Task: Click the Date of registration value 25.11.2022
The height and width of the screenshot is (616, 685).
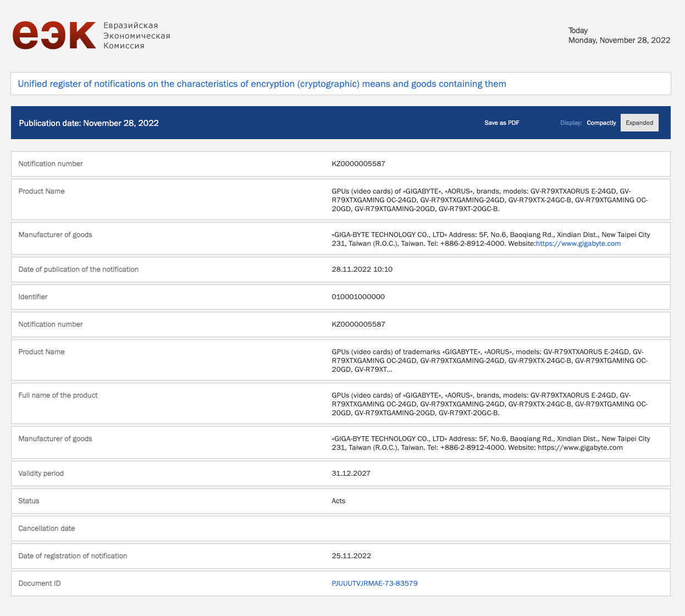Action: (x=351, y=556)
